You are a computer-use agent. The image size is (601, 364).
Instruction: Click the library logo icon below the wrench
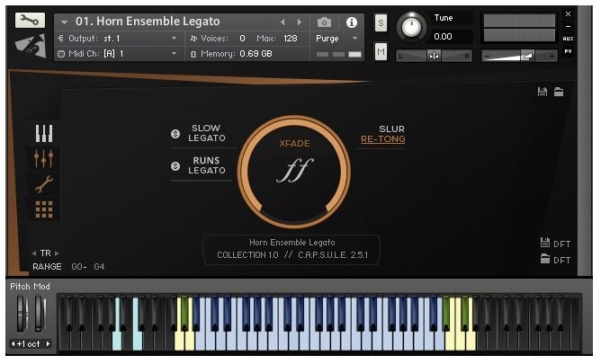31,46
